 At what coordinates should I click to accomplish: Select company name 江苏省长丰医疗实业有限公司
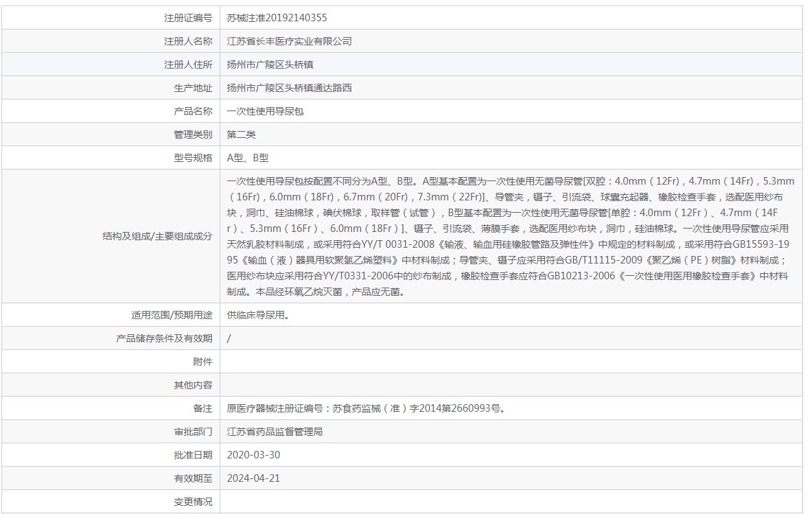[290, 41]
